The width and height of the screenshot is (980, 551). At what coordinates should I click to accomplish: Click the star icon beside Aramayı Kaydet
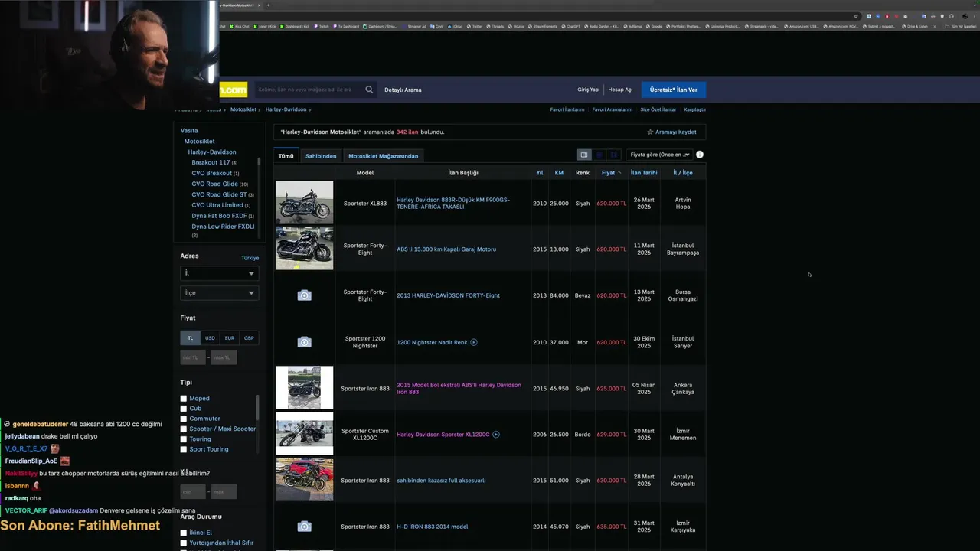[x=650, y=132]
